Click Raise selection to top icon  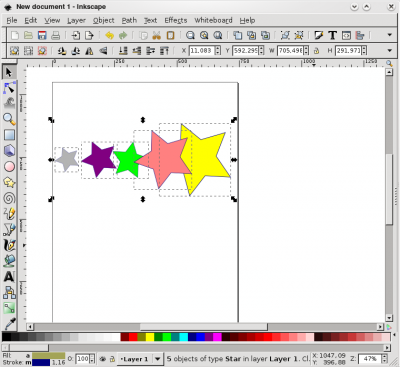point(165,51)
